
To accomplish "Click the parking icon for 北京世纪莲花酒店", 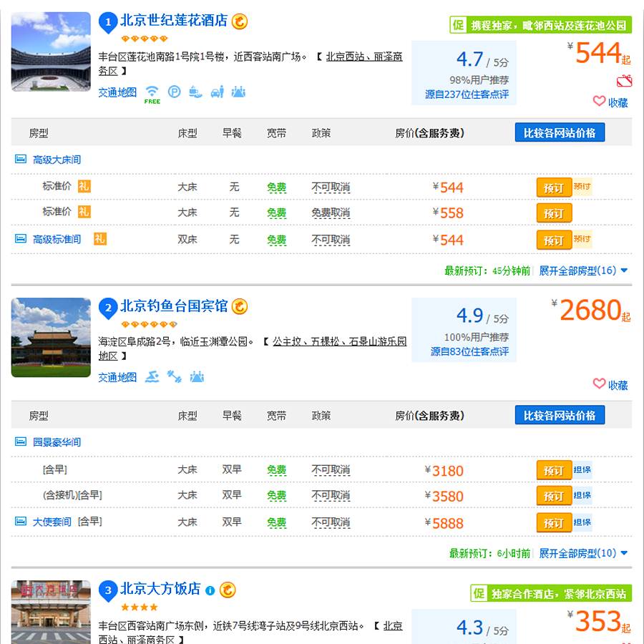I will (x=174, y=91).
